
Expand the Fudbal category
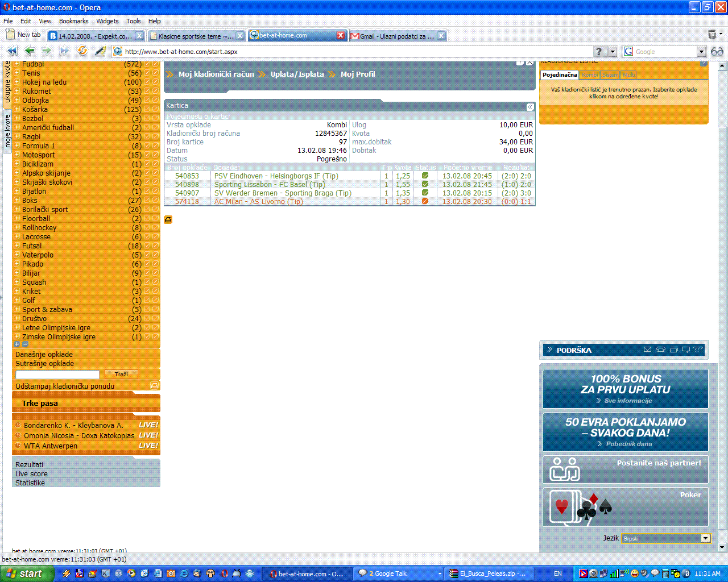16,64
